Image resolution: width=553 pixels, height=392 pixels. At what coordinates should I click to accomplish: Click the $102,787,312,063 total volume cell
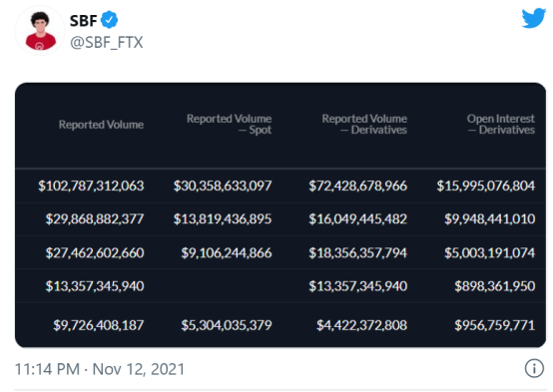pyautogui.click(x=91, y=186)
